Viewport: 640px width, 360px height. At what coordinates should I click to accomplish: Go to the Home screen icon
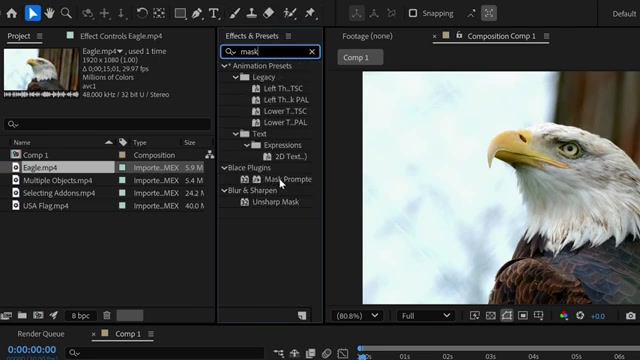[x=11, y=13]
